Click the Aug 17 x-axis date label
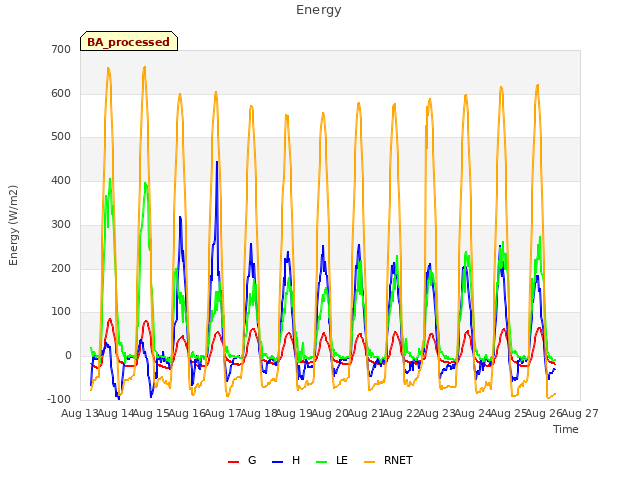Screen dimensions: 640x480 pyautogui.click(x=223, y=414)
